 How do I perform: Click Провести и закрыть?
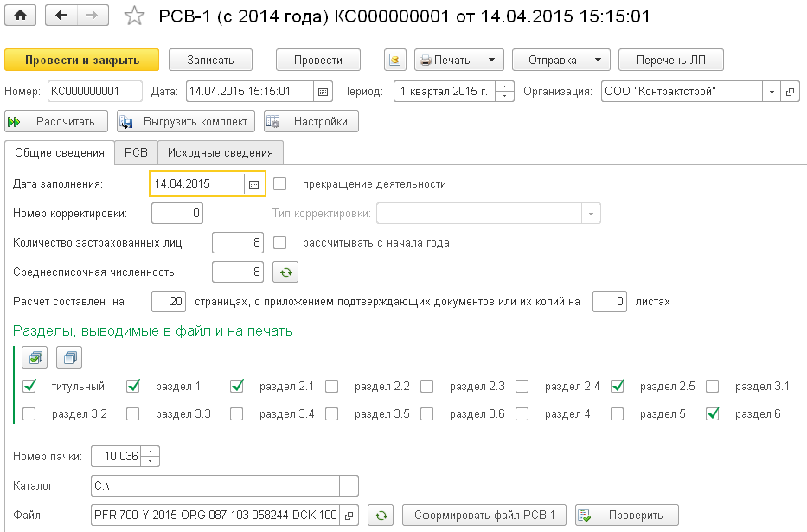tap(82, 60)
